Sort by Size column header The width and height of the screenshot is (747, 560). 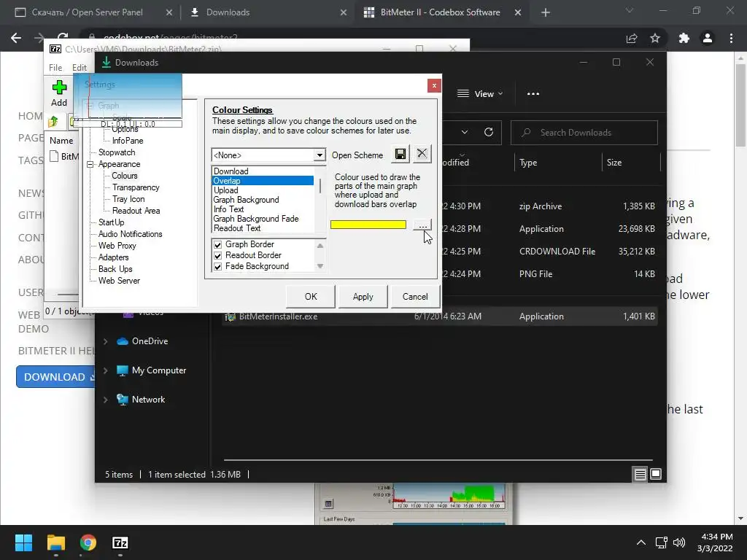pos(614,163)
